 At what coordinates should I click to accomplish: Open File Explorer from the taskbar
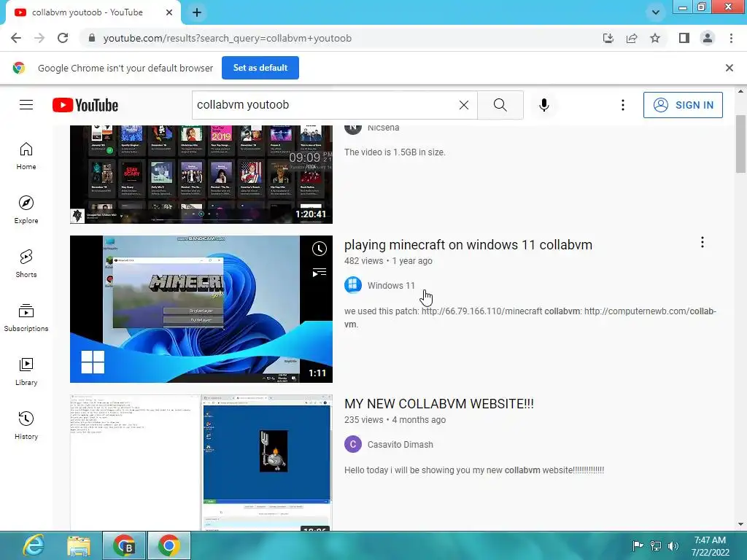[79, 545]
